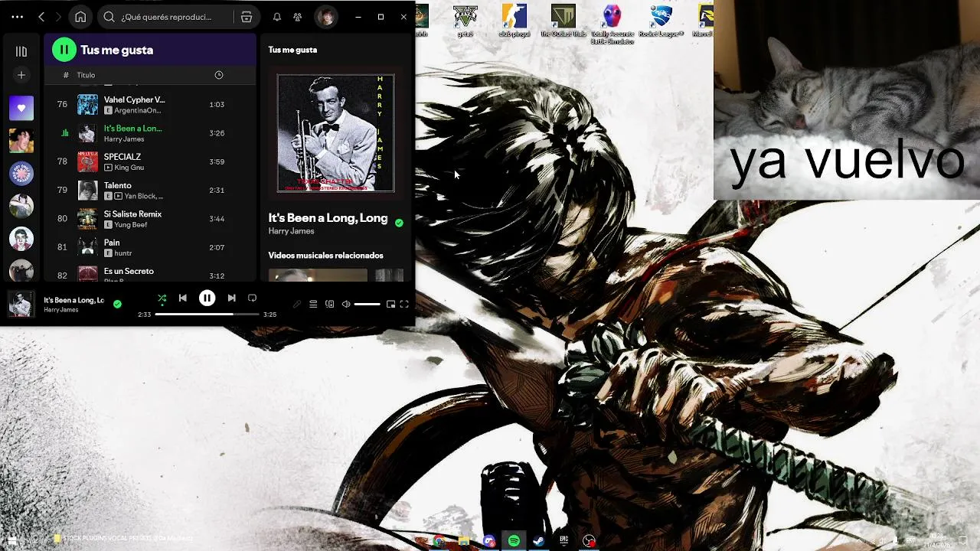Open the Rocket League desktop shortcut

tap(661, 21)
